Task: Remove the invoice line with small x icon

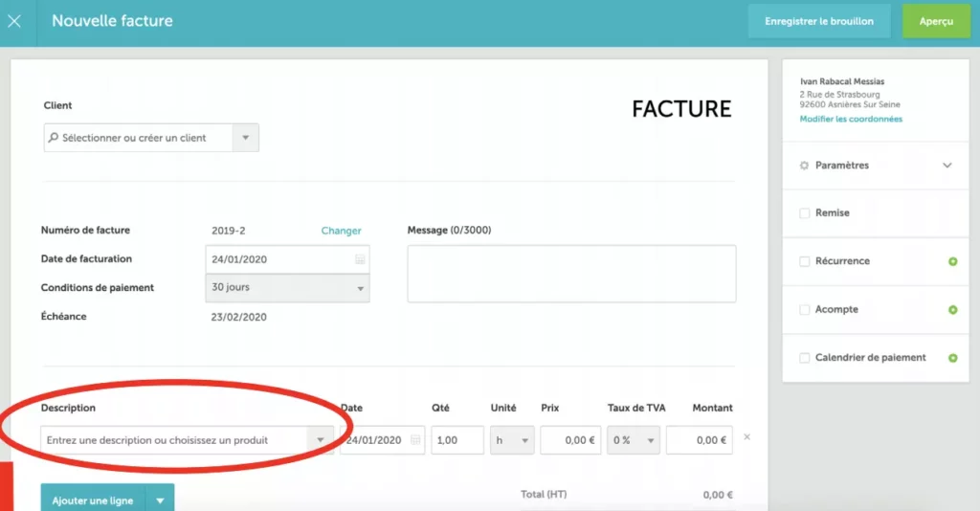Action: click(x=747, y=438)
